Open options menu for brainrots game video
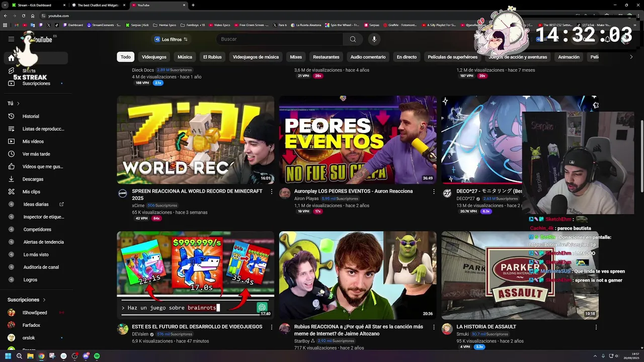 coord(272,327)
